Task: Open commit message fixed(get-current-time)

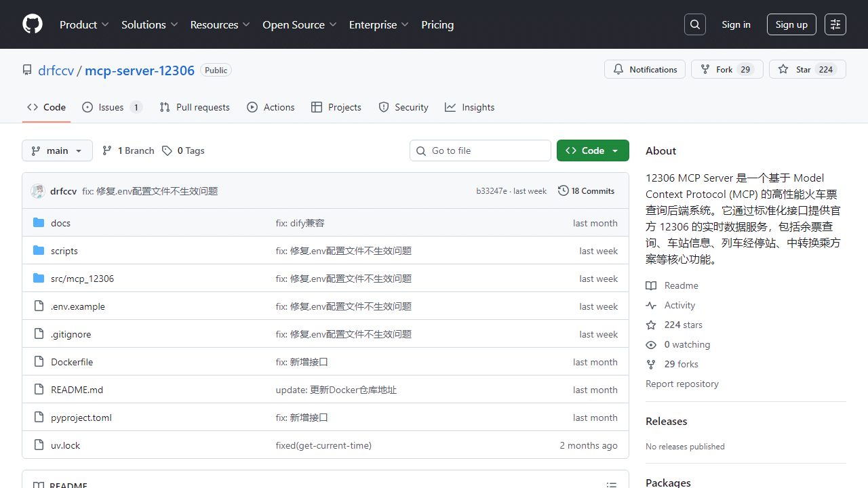Action: tap(323, 445)
